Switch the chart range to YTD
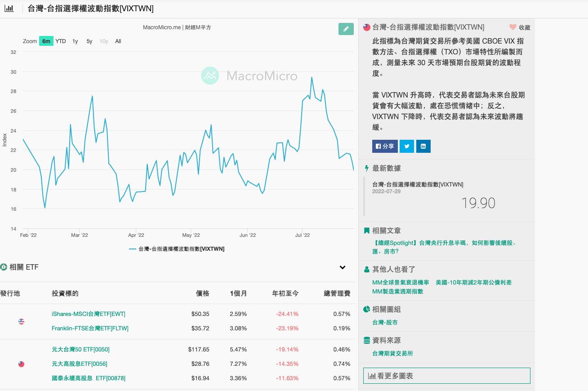588x391 pixels. [60, 41]
